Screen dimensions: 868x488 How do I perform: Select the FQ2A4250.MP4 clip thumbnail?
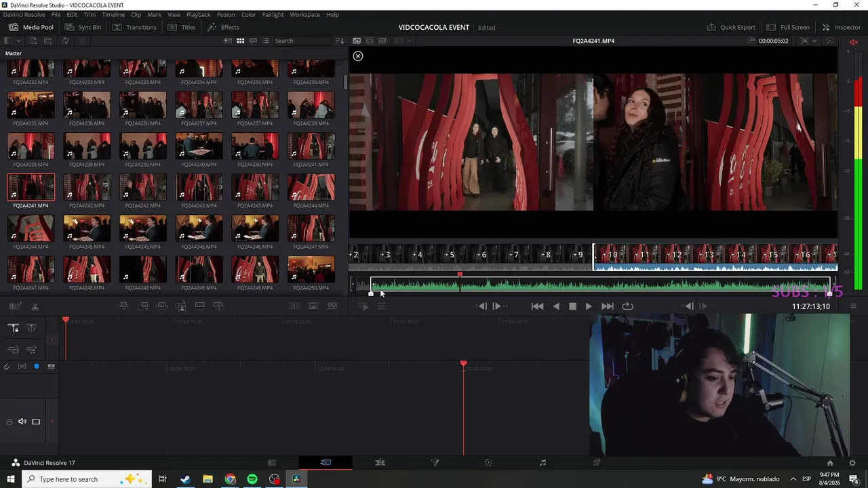point(311,270)
